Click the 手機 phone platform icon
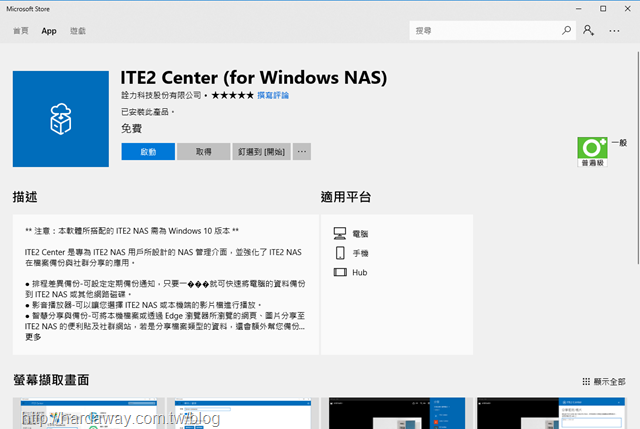 [340, 253]
